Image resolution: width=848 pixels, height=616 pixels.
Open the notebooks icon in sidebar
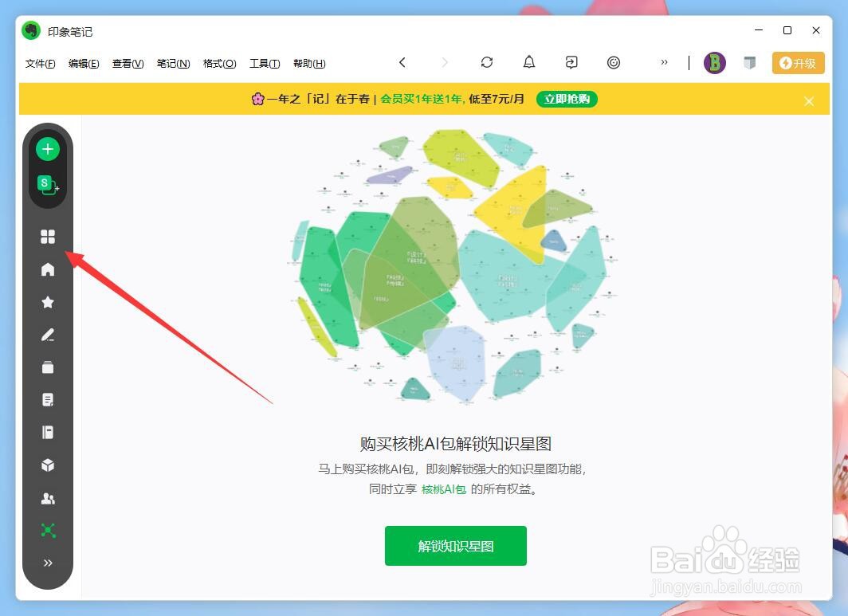point(48,432)
